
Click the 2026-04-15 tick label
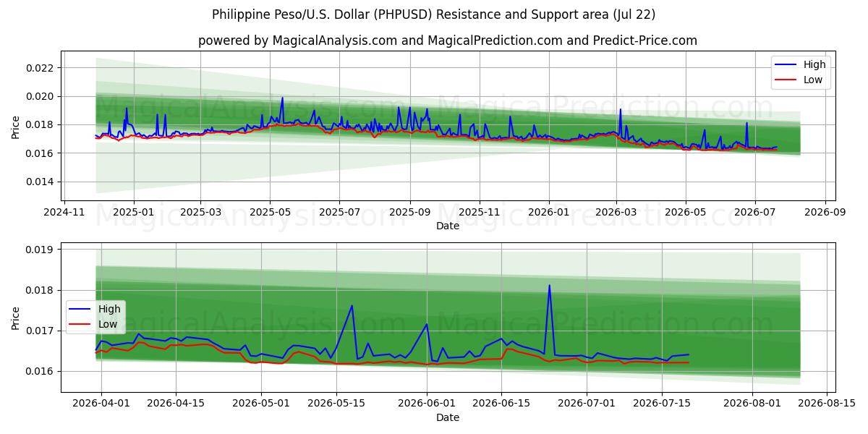(176, 404)
